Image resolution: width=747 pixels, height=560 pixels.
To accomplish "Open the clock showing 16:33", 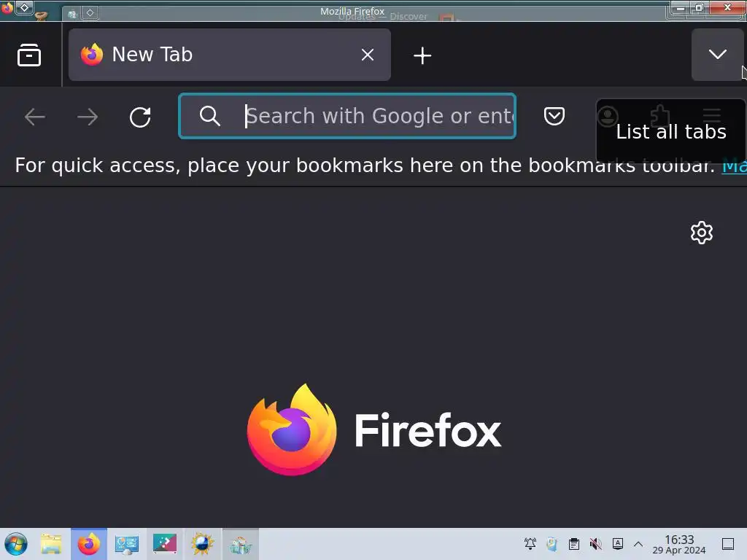I will click(x=679, y=544).
